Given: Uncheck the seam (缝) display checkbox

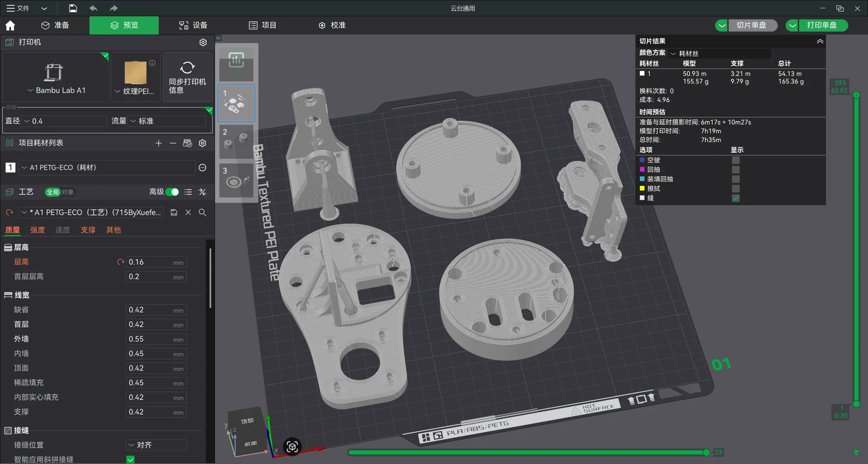Looking at the screenshot, I should click(x=736, y=198).
